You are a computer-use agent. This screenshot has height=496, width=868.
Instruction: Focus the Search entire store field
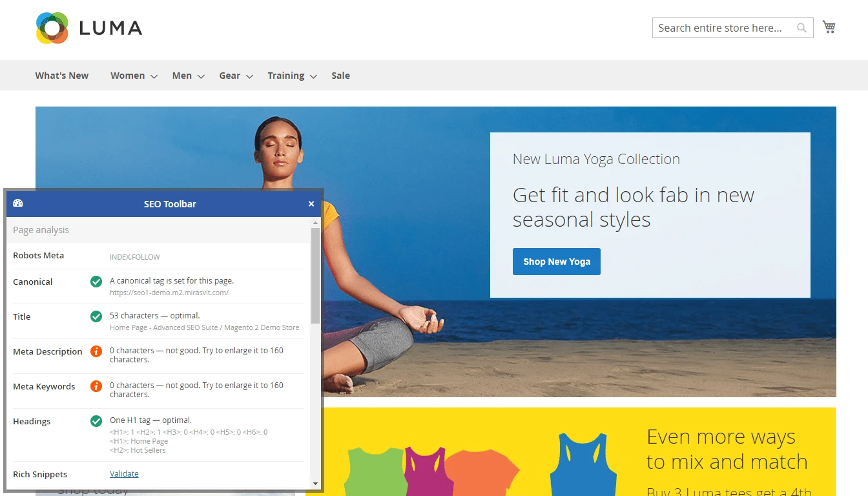[x=722, y=28]
